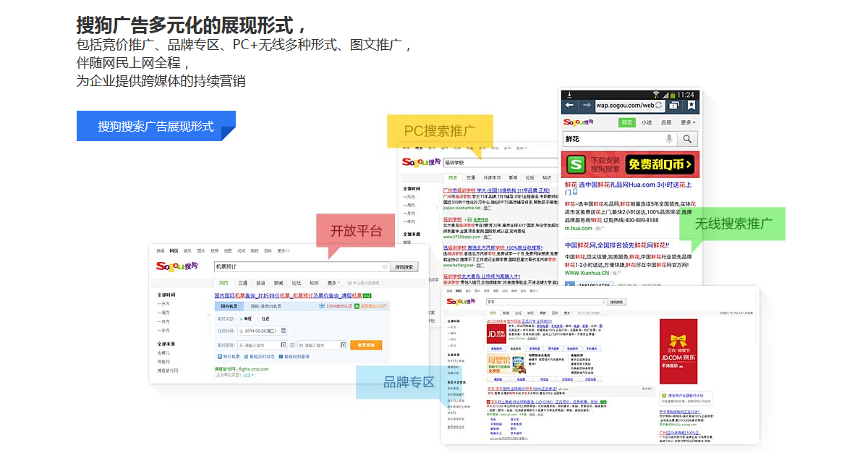
Task: Tap the 免费刮Q币 banner button
Action: point(659,165)
